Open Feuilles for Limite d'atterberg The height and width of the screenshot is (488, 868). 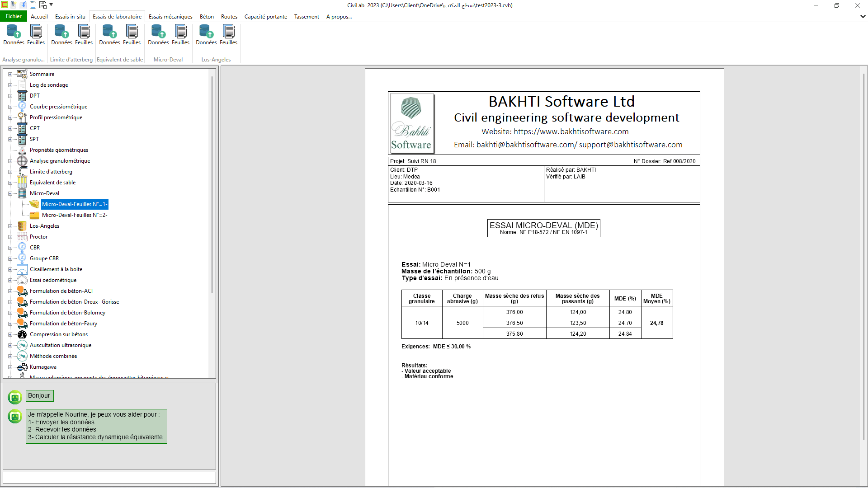(x=84, y=35)
